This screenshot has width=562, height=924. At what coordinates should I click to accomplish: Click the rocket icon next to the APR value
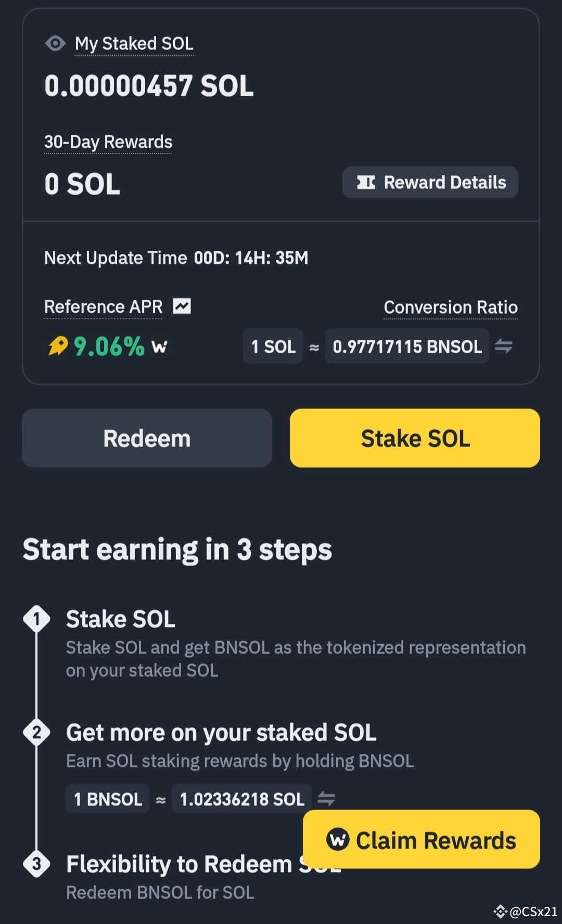(57, 345)
